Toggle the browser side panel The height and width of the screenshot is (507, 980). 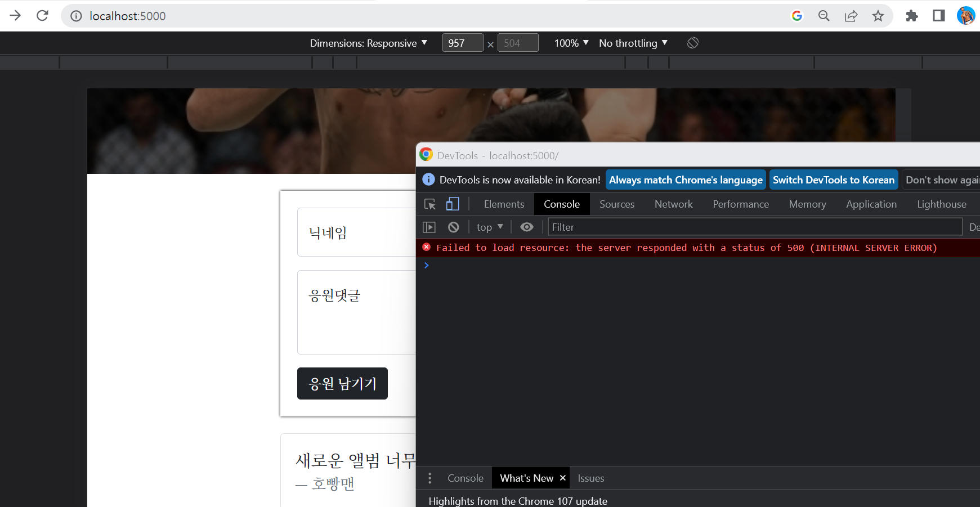(939, 16)
